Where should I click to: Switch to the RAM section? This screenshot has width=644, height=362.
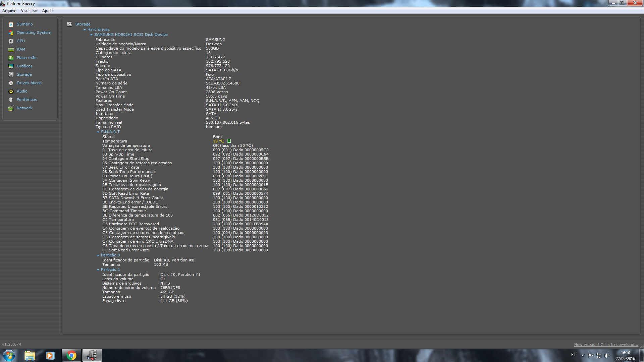click(x=21, y=49)
